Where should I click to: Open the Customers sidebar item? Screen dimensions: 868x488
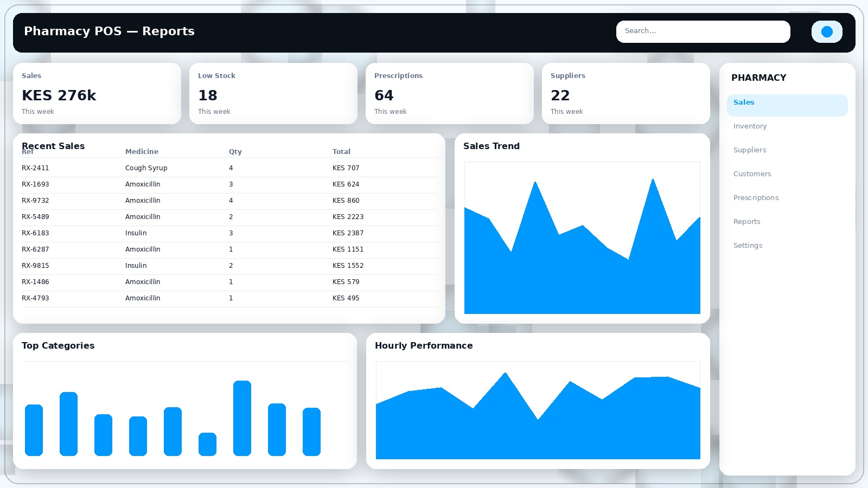click(x=752, y=174)
